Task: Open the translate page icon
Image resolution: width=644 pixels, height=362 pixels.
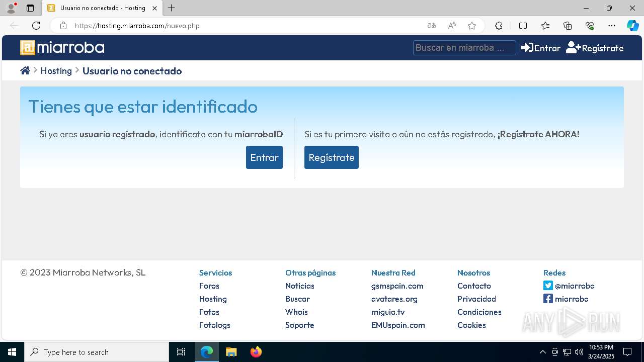Action: (x=432, y=26)
